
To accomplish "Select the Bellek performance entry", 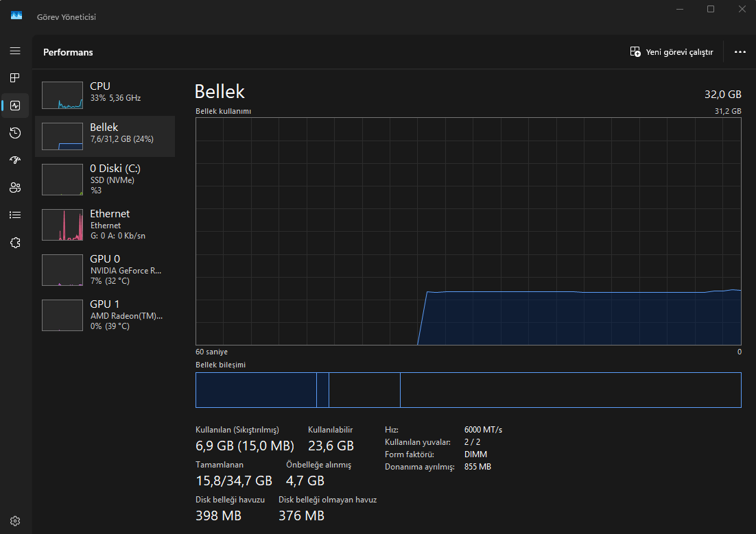I will click(105, 136).
